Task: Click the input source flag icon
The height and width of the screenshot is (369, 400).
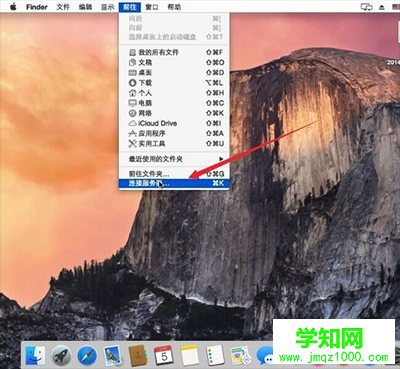Action: tap(395, 7)
